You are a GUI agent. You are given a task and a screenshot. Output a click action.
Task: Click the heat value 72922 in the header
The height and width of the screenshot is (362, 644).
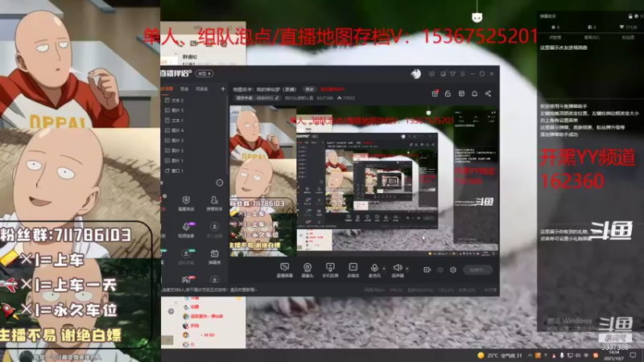click(346, 98)
